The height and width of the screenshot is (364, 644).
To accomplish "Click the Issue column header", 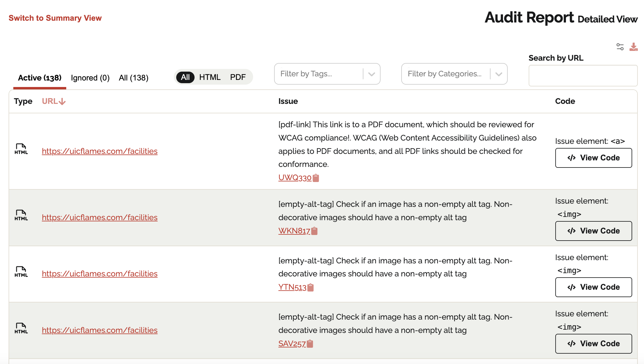I will click(288, 101).
